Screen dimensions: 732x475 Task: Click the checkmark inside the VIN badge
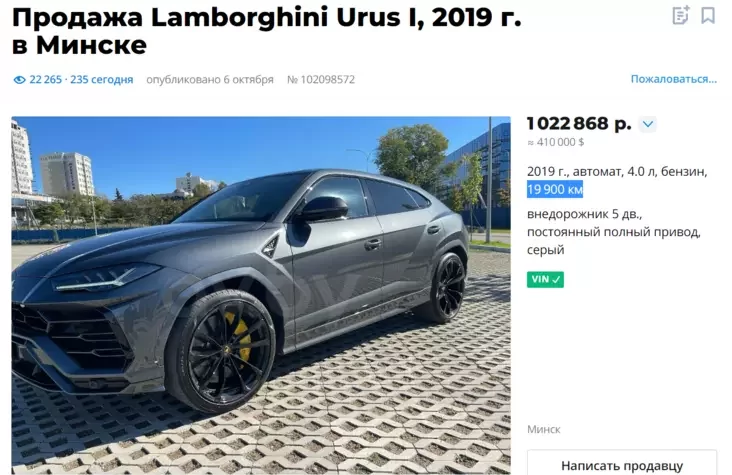(556, 280)
